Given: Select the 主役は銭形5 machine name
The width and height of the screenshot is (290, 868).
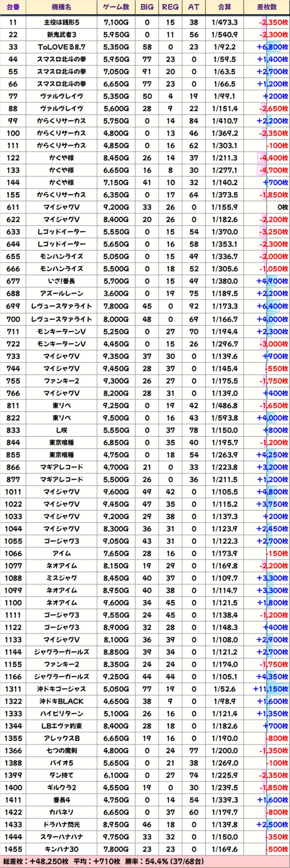Looking at the screenshot, I should tap(61, 22).
